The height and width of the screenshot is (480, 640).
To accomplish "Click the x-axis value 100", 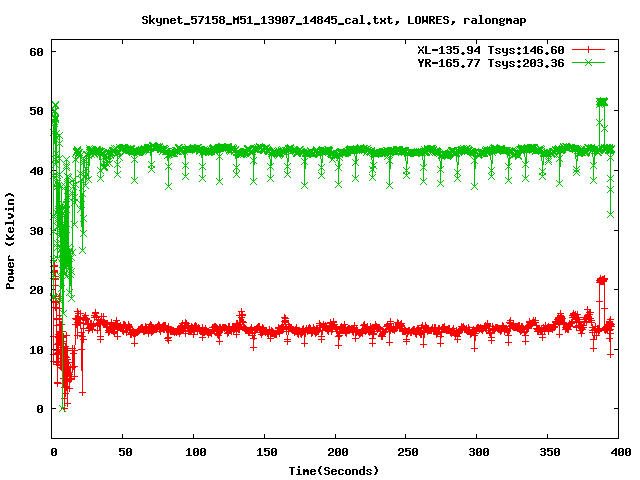I will tap(196, 452).
